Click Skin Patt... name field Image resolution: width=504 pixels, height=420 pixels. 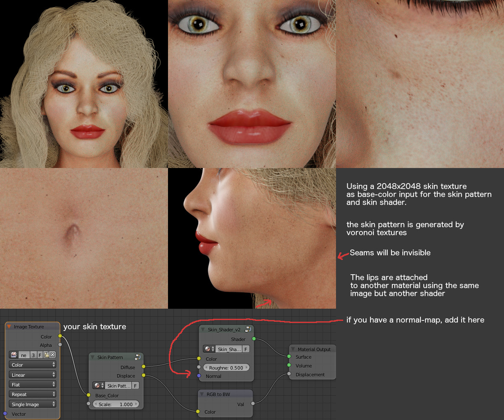[118, 386]
